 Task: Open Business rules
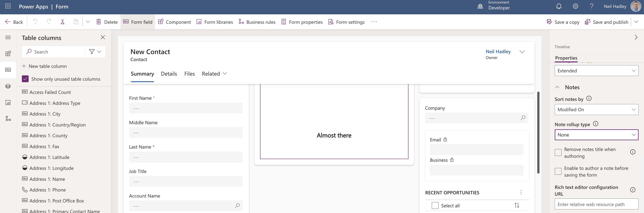(257, 22)
